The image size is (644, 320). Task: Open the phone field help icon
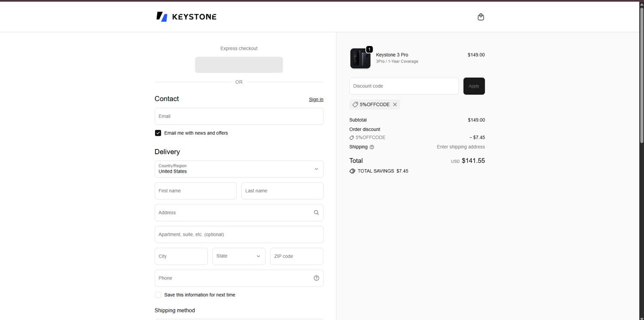pyautogui.click(x=316, y=278)
